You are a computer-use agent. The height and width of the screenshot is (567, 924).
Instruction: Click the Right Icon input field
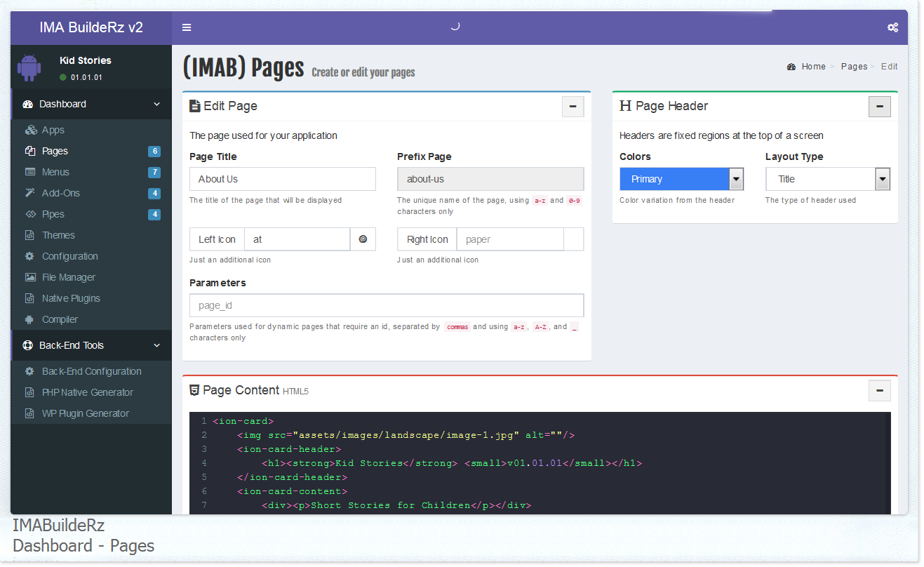click(510, 239)
